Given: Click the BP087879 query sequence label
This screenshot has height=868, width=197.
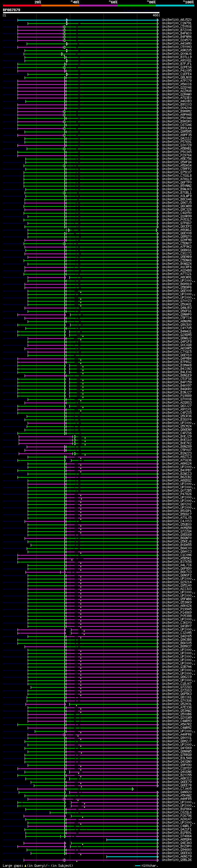Looking at the screenshot, I should [11, 10].
